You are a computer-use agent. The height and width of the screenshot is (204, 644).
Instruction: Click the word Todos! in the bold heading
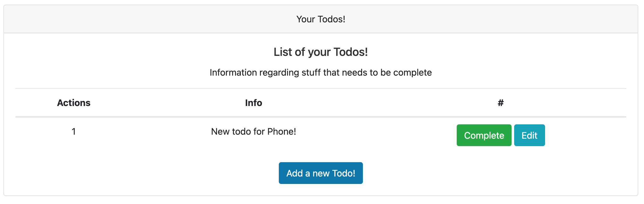coord(351,52)
